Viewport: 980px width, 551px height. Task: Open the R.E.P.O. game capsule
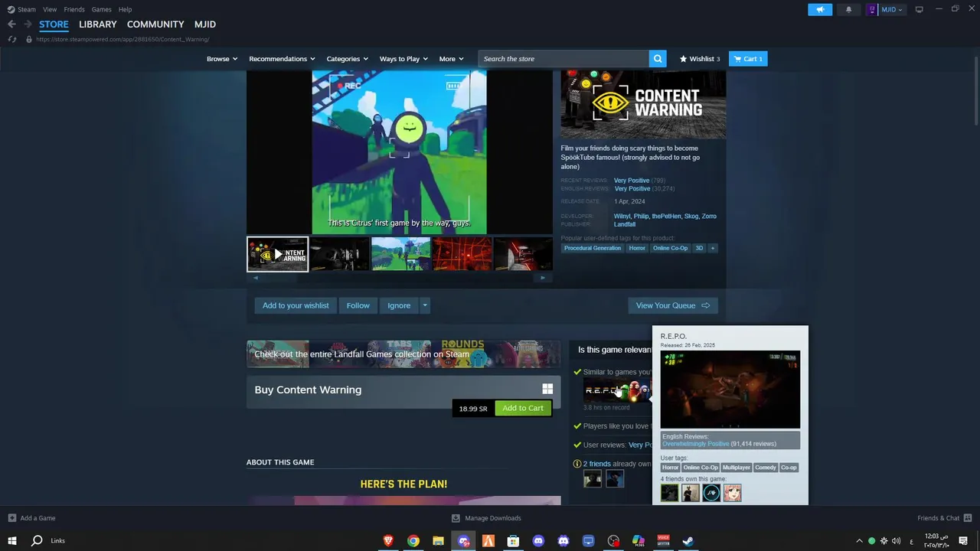617,390
